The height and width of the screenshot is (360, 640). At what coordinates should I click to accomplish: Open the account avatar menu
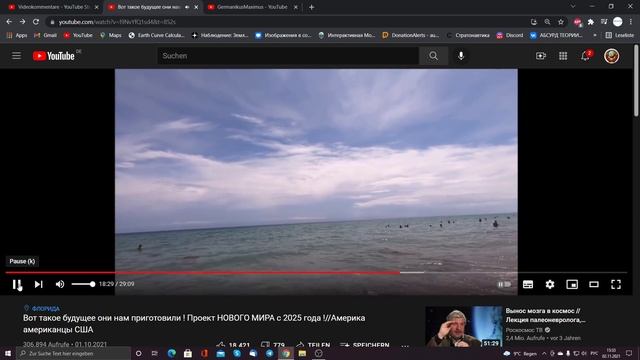[x=611, y=56]
